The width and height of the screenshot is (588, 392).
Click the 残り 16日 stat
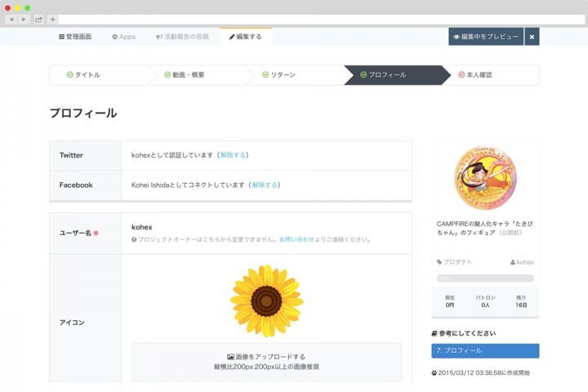[521, 301]
